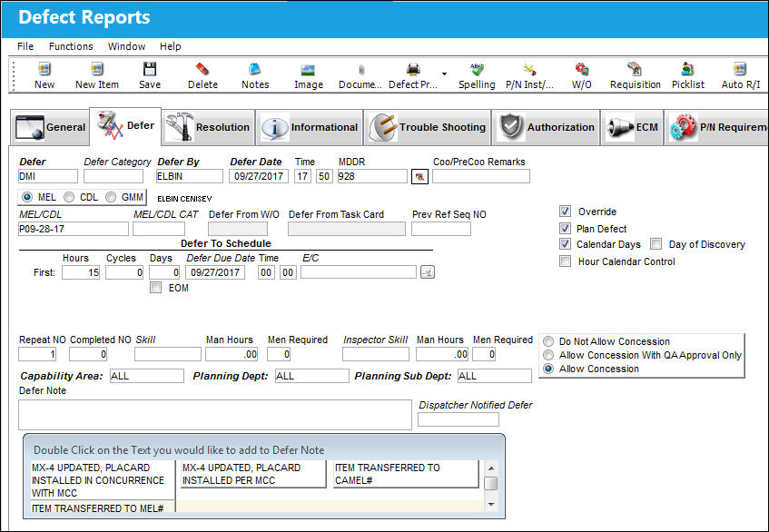Select the CDL radio button

click(x=69, y=197)
